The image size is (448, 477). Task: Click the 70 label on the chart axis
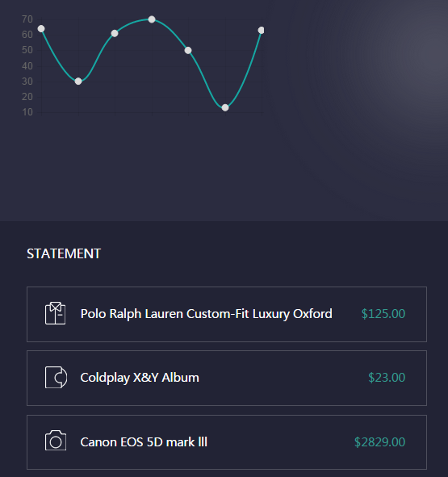click(27, 19)
